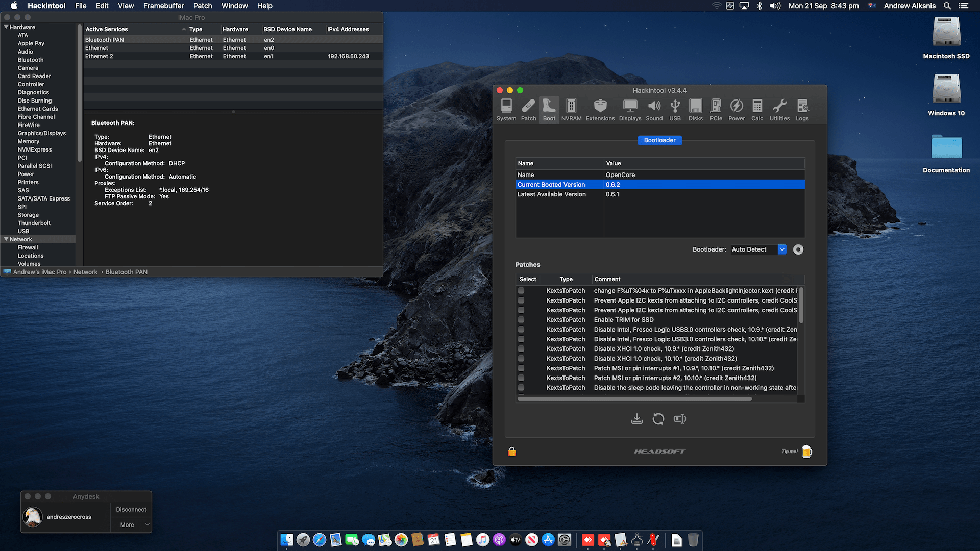
Task: Select Graphics/Displays in the sidebar
Action: 42,133
